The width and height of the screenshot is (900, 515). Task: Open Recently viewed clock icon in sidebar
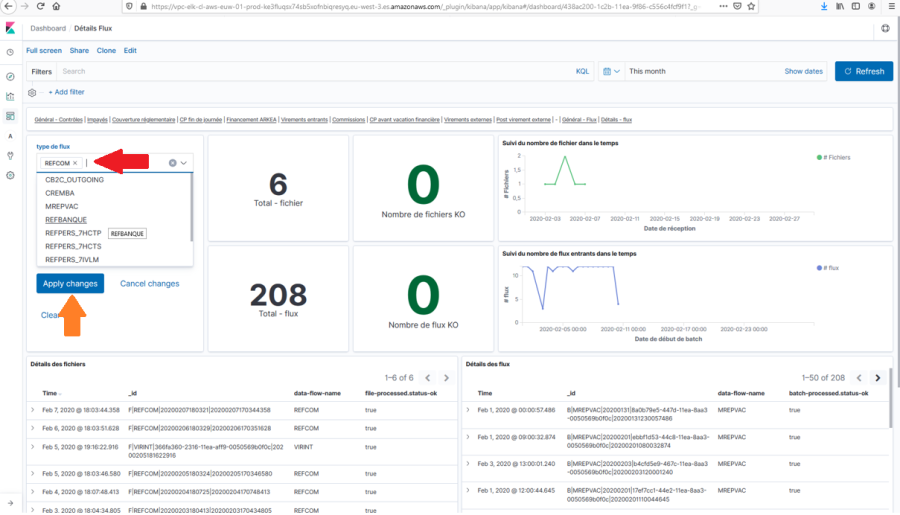click(10, 52)
